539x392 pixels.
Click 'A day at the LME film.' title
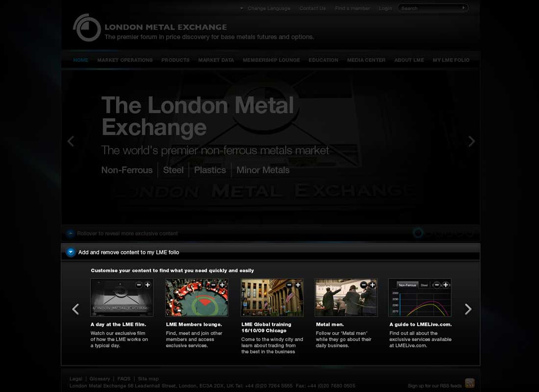[x=118, y=324]
